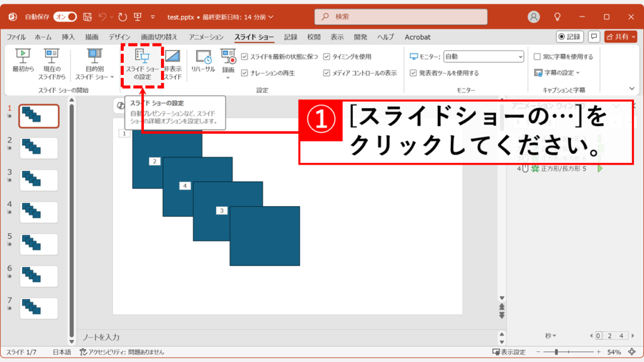644x362 pixels.
Task: Open 字幕の設定 dropdown
Action: point(557,73)
